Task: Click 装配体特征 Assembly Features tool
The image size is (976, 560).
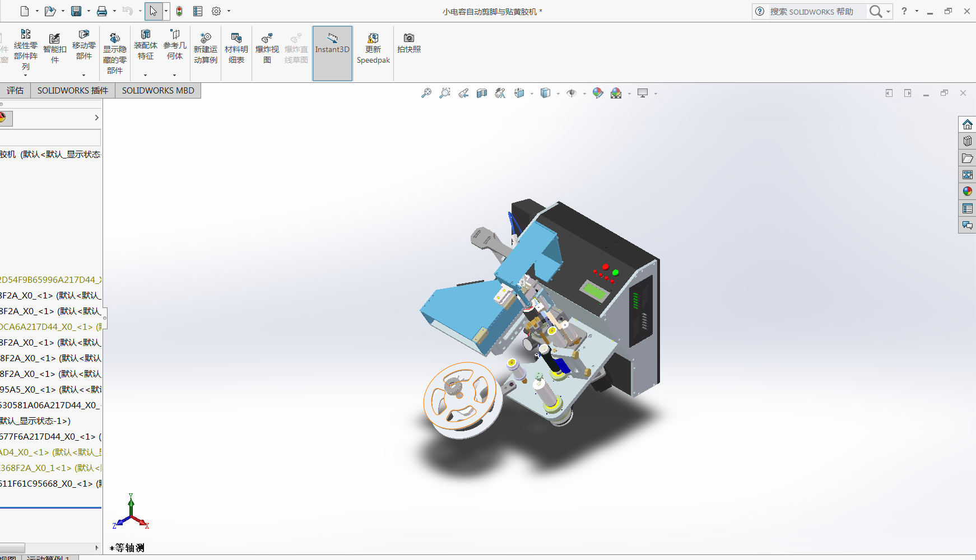Action: point(146,45)
